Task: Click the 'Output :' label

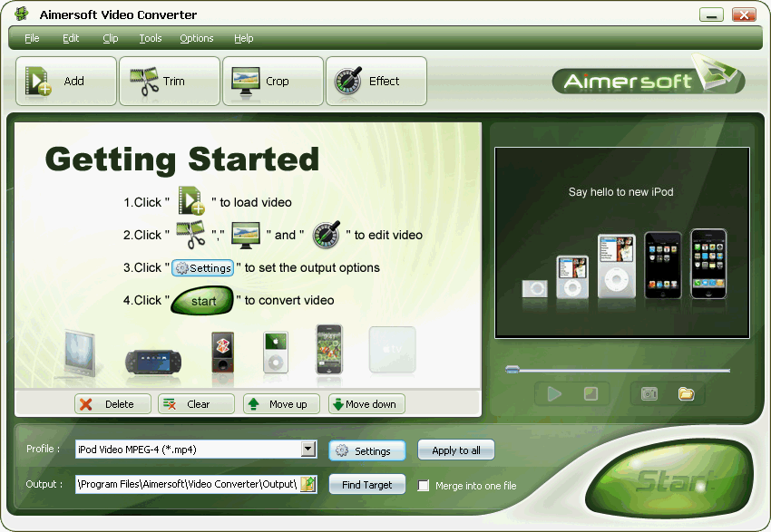Action: coord(44,484)
